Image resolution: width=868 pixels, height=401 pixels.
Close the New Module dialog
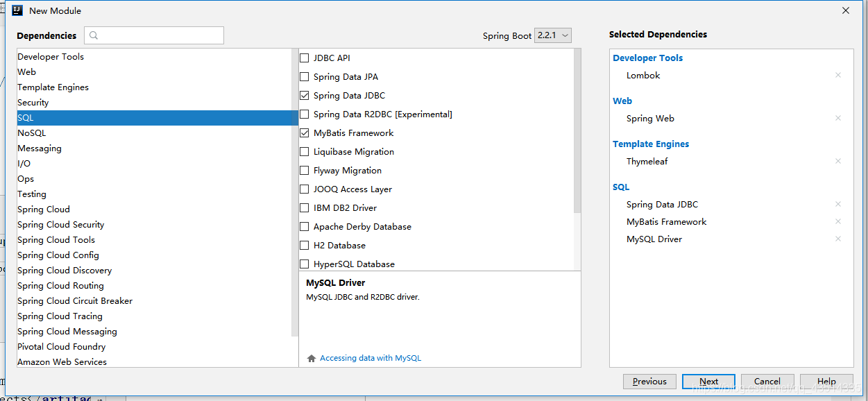click(846, 10)
